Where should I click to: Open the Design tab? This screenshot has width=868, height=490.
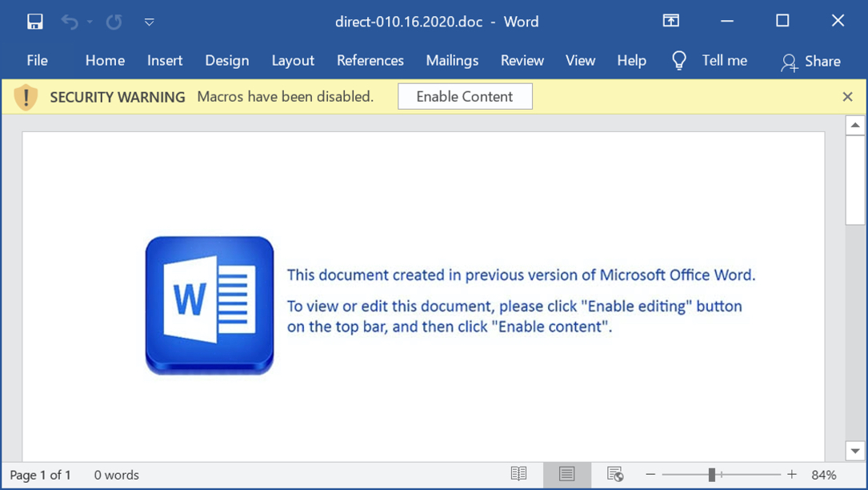pos(227,60)
